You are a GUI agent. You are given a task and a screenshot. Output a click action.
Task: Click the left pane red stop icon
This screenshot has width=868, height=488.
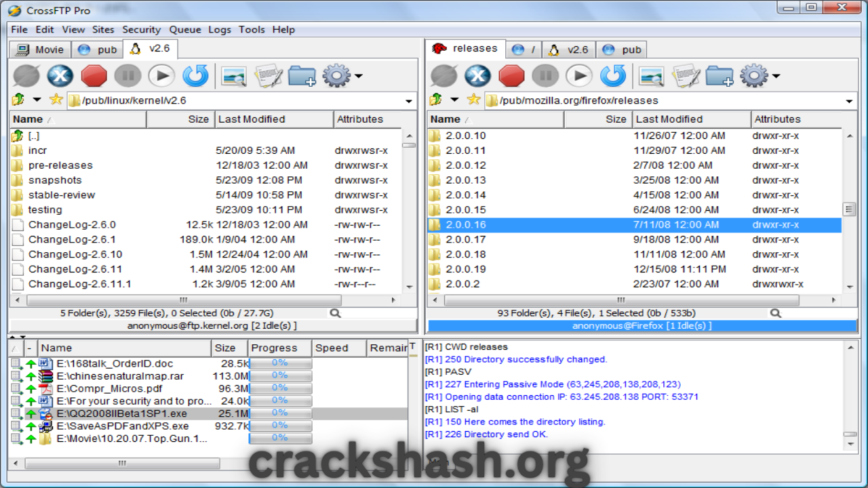coord(94,76)
